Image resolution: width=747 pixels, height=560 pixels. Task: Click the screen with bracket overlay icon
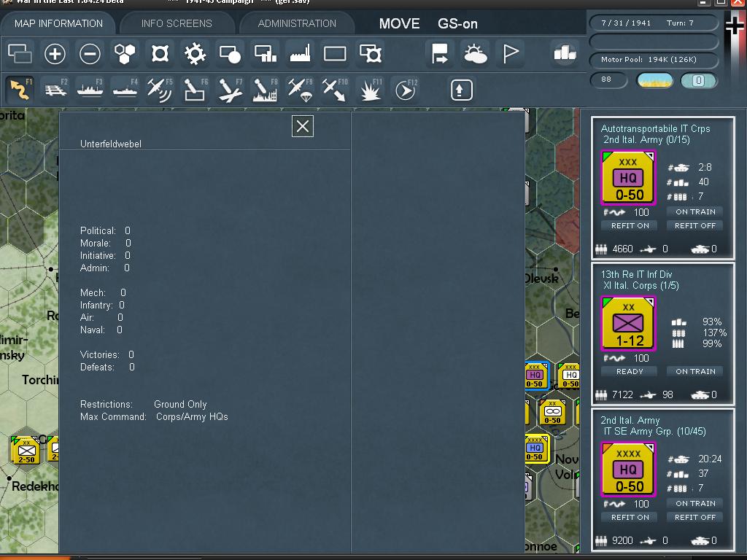point(371,53)
